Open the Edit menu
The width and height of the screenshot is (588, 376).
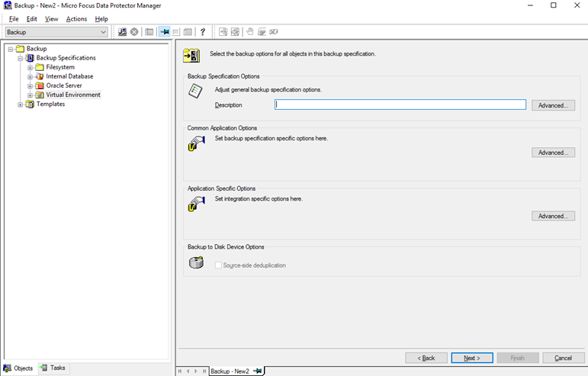[32, 19]
